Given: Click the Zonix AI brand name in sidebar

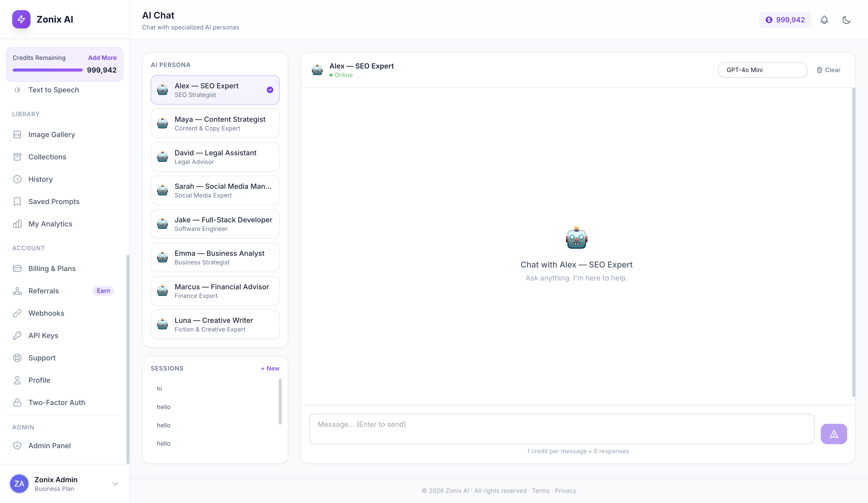Looking at the screenshot, I should tap(55, 19).
